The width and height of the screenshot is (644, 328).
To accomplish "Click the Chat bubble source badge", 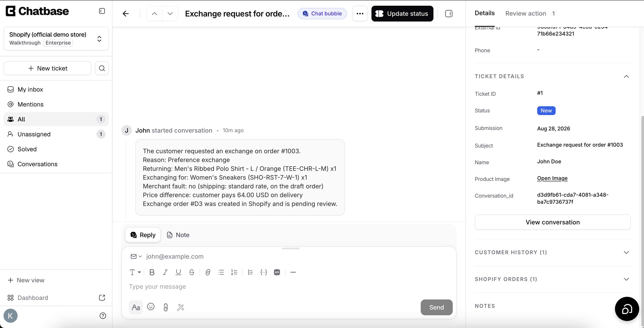I will pos(322,13).
